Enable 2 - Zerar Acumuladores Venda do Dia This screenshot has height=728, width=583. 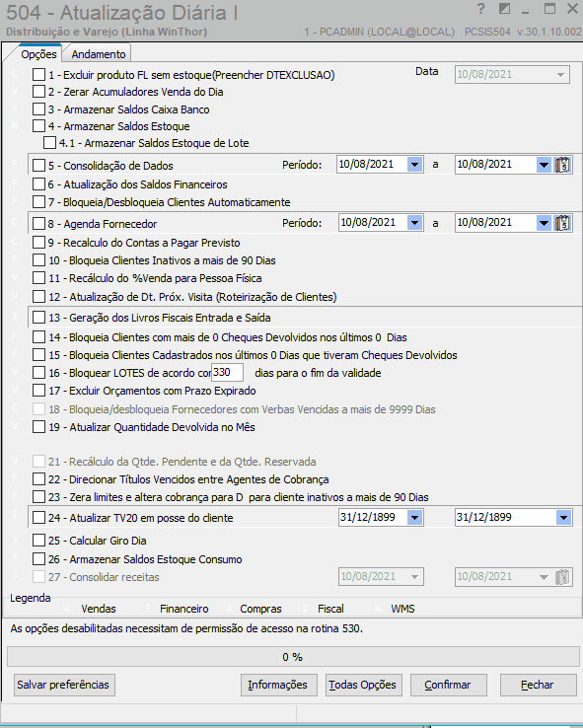[x=39, y=92]
